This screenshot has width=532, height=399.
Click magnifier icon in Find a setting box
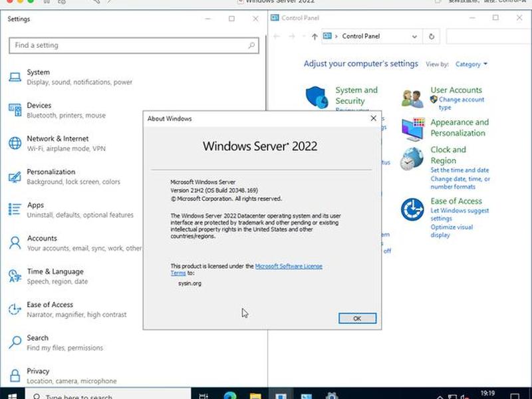click(x=251, y=45)
